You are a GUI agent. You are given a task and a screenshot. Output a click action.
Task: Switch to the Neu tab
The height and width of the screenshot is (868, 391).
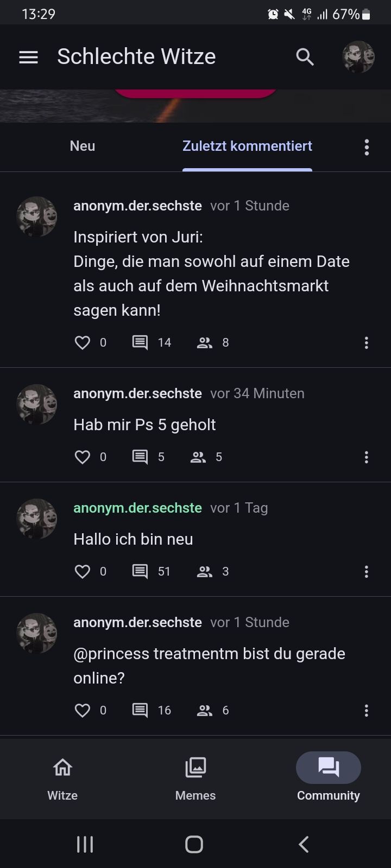83,146
